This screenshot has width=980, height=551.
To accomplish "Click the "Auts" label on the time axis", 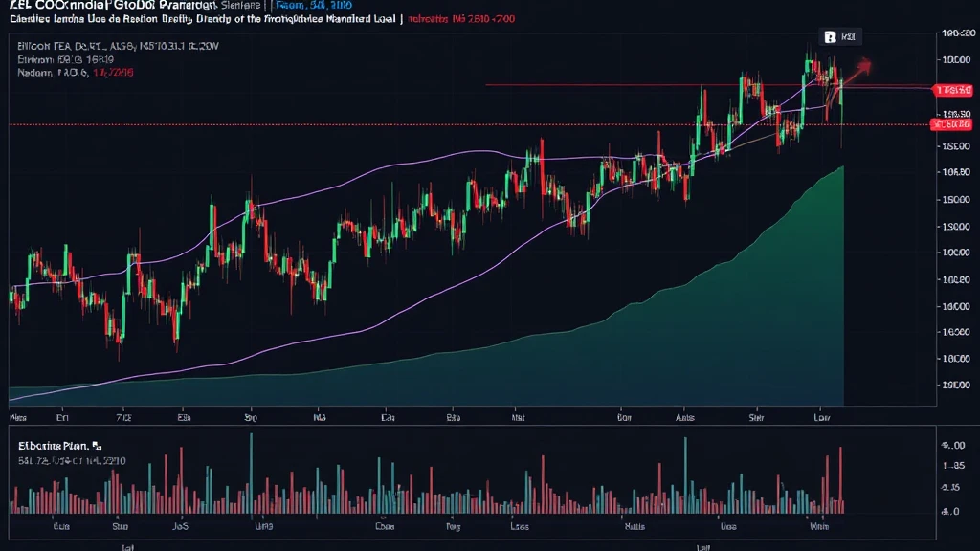I will (685, 418).
